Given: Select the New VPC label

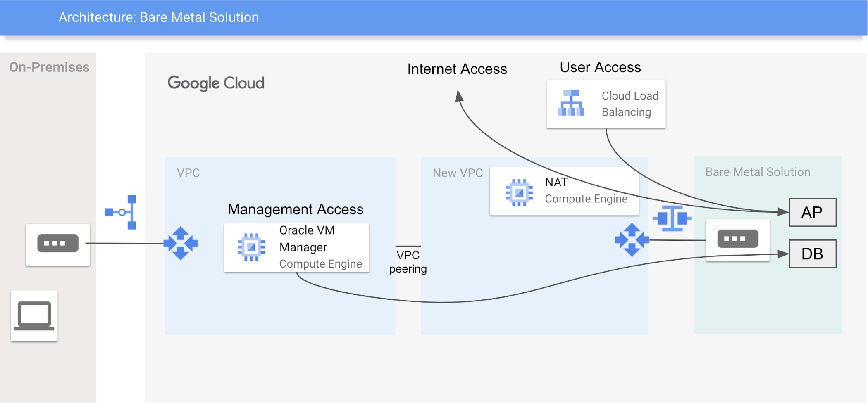Looking at the screenshot, I should click(x=458, y=173).
